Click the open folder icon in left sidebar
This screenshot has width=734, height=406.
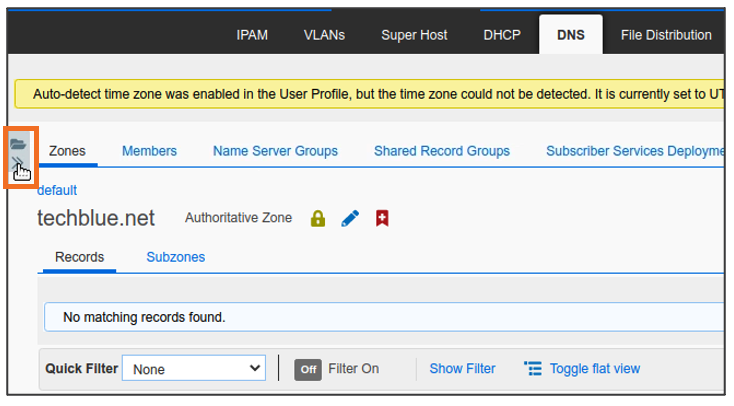click(x=18, y=144)
